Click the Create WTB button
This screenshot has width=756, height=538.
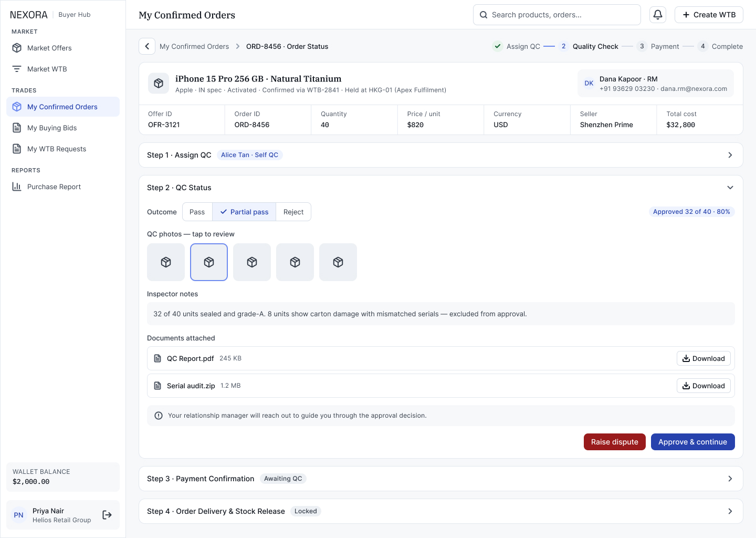click(x=709, y=15)
